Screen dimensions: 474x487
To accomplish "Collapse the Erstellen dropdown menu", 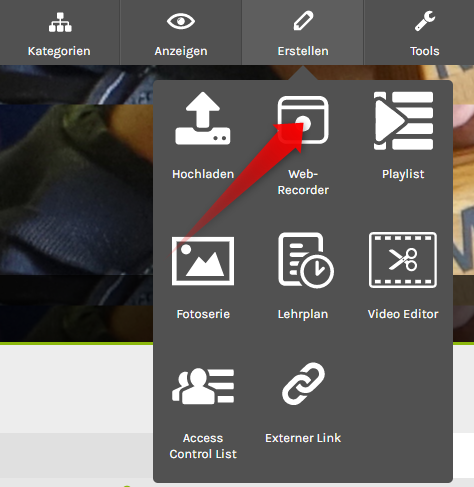I will [x=302, y=32].
